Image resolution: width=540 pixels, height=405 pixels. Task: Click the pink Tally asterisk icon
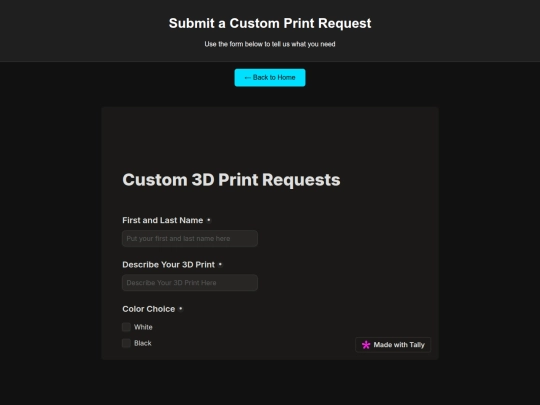click(366, 345)
